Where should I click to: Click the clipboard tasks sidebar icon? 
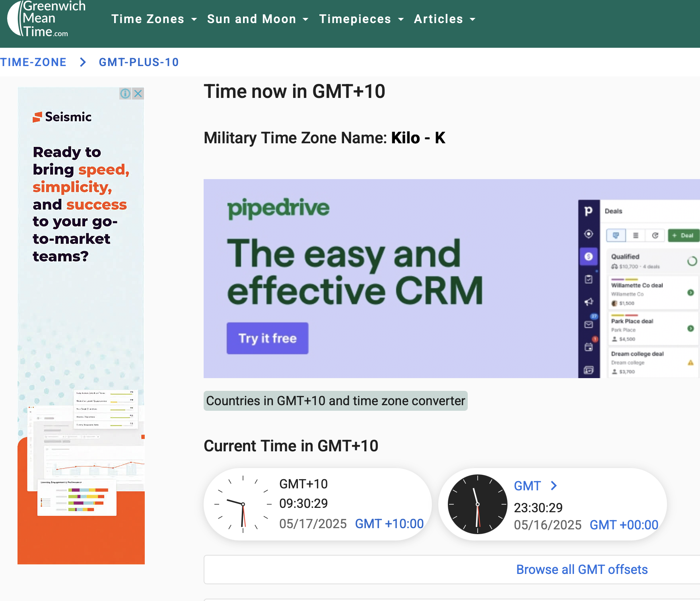click(x=589, y=279)
